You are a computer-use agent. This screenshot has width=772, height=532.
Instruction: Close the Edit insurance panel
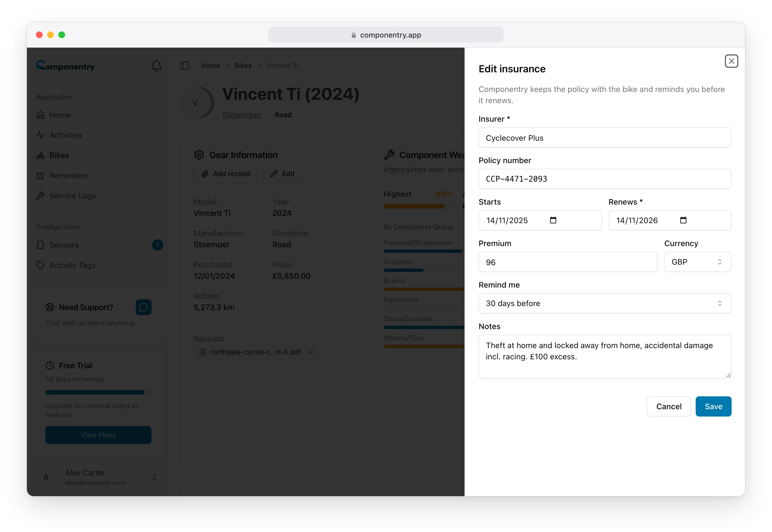point(731,61)
